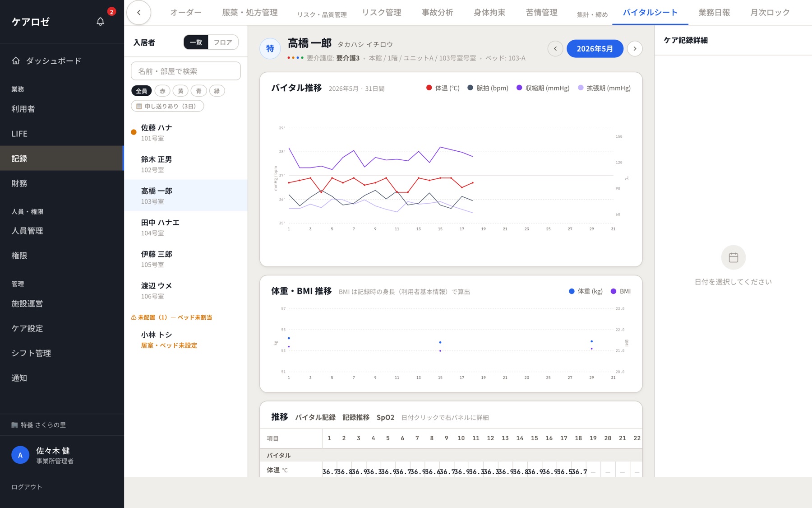Toggle 体重 (kg) legend swatch
812x508 pixels.
point(572,291)
